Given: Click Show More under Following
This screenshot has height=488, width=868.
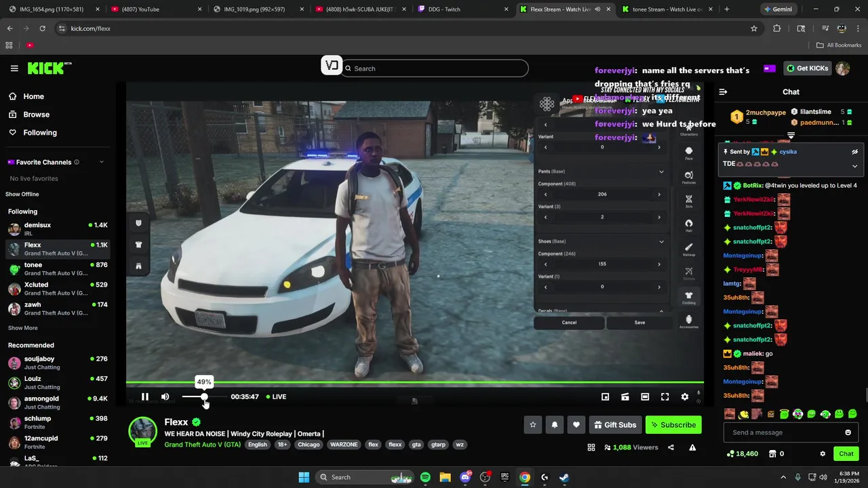Looking at the screenshot, I should point(22,328).
